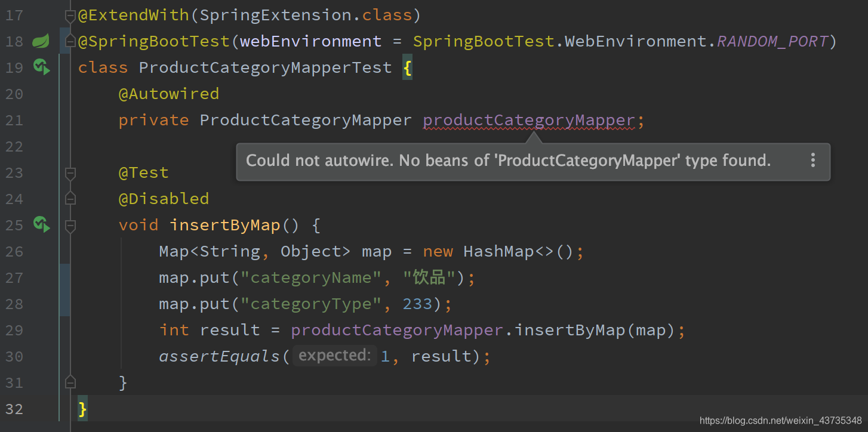The width and height of the screenshot is (868, 432).
Task: Fold the insertByMap method body
Action: [x=70, y=226]
